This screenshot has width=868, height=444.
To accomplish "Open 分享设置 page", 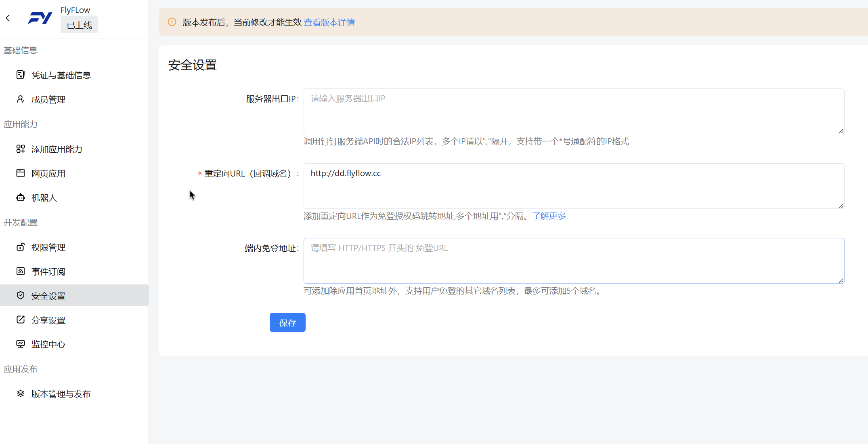I will 74,320.
